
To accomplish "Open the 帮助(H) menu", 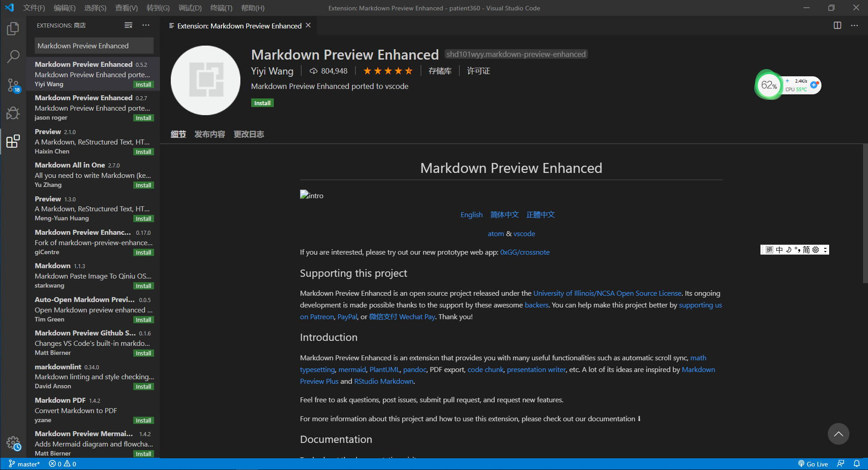I will click(x=253, y=8).
